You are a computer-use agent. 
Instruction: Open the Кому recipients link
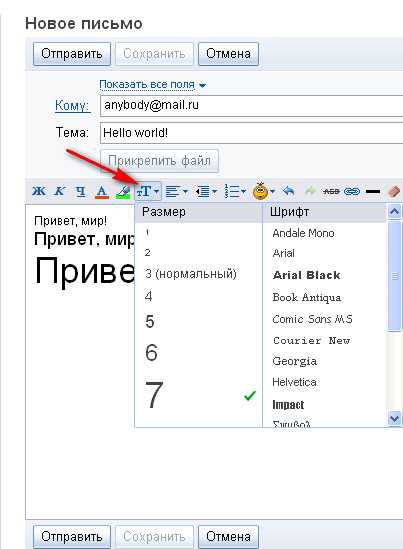pyautogui.click(x=72, y=105)
